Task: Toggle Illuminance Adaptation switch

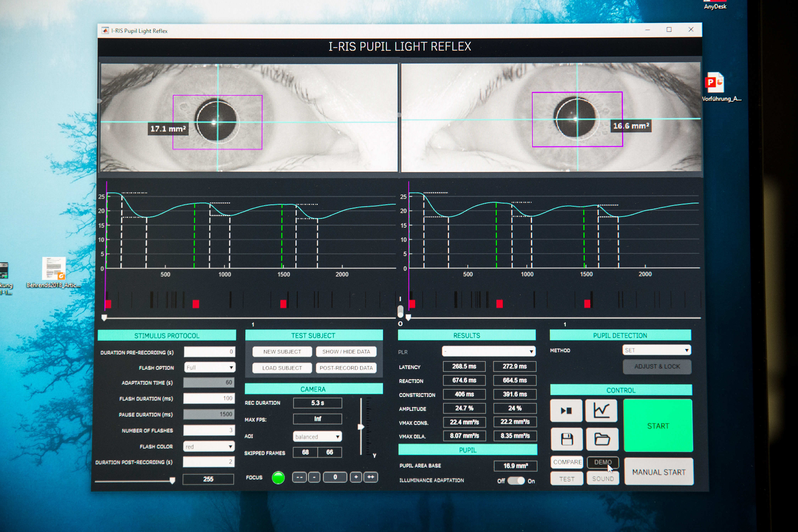Action: [516, 481]
